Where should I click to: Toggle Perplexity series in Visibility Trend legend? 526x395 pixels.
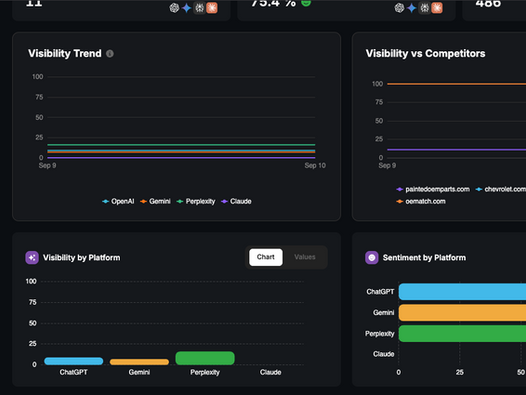(x=196, y=201)
